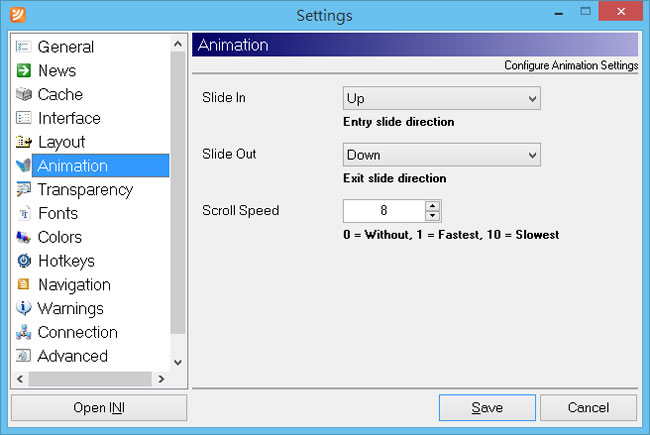Click the 'Slide Out' label
Screen dimensions: 650x435
pyautogui.click(x=229, y=154)
